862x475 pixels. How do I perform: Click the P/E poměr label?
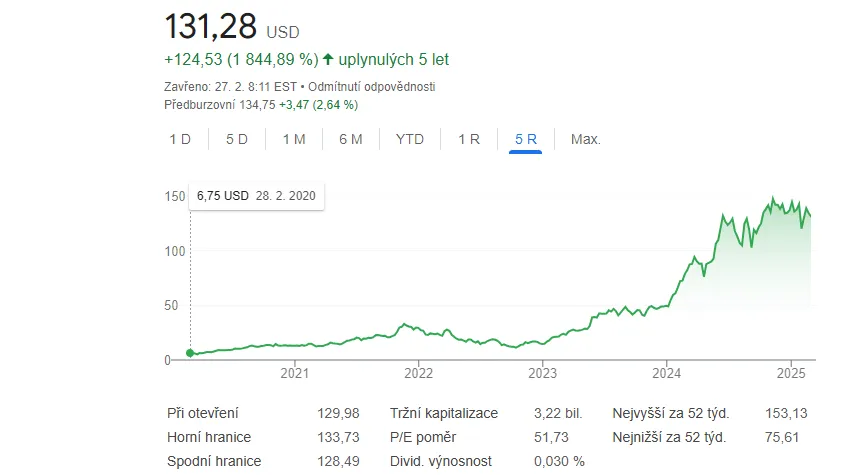424,437
